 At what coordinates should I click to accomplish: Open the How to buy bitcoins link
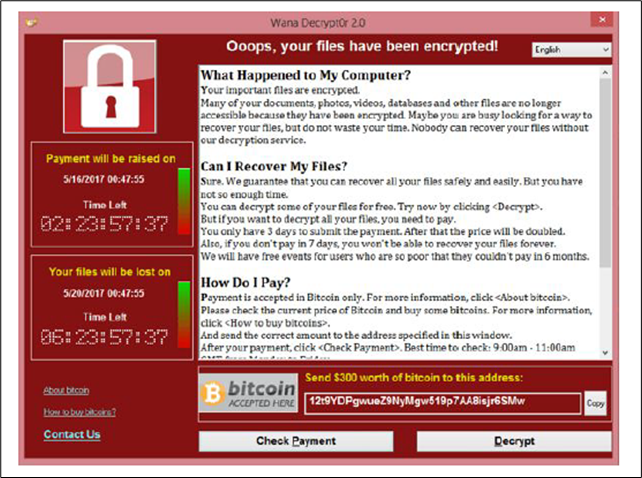80,412
